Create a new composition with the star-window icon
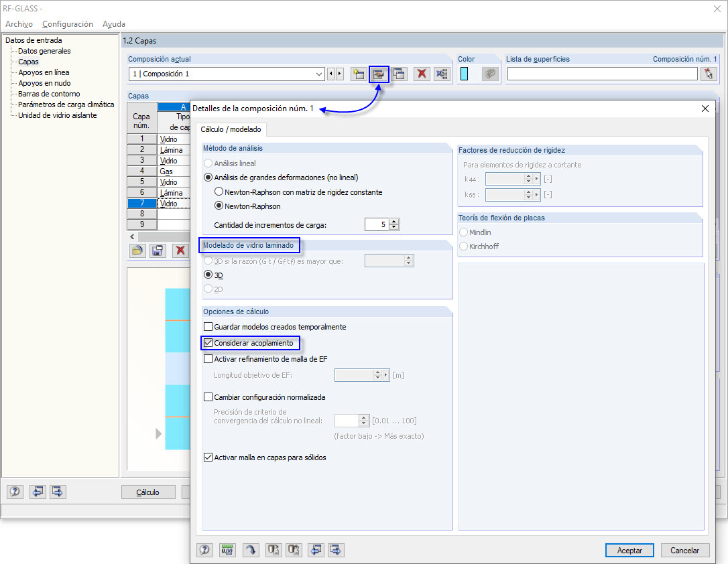 click(359, 74)
